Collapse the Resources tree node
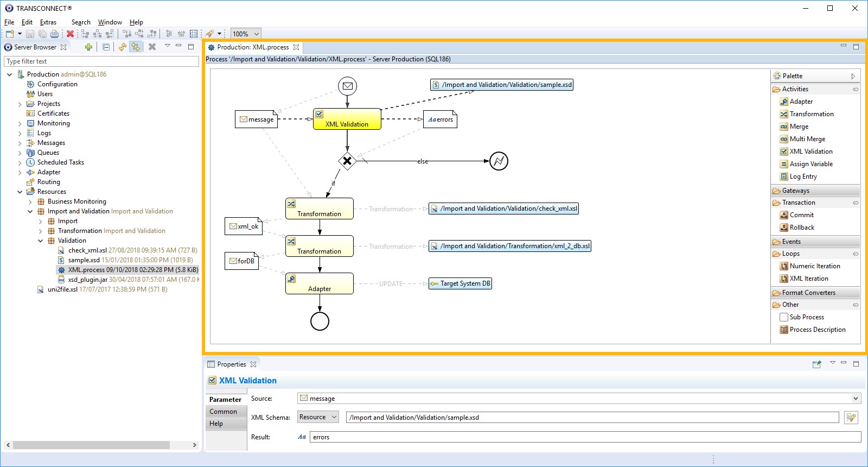This screenshot has width=868, height=467. click(20, 192)
